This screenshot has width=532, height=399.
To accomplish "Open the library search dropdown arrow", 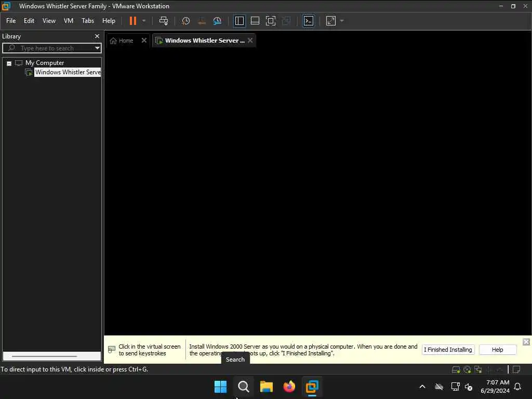I will point(97,48).
